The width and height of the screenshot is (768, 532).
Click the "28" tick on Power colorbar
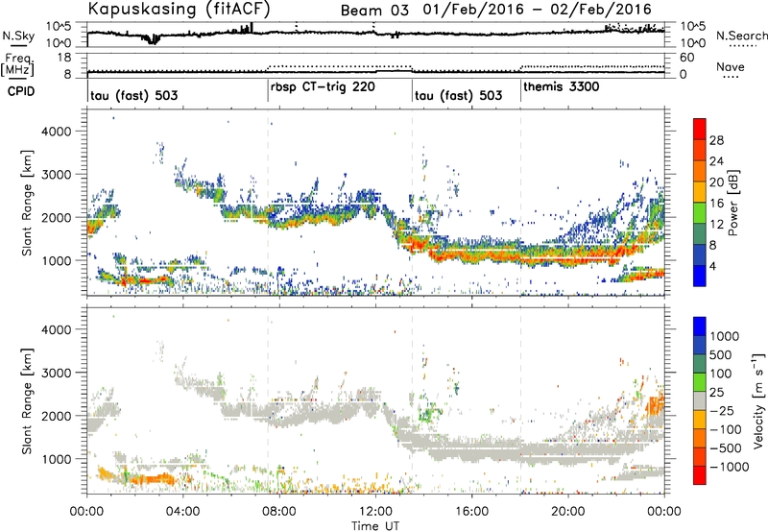716,140
